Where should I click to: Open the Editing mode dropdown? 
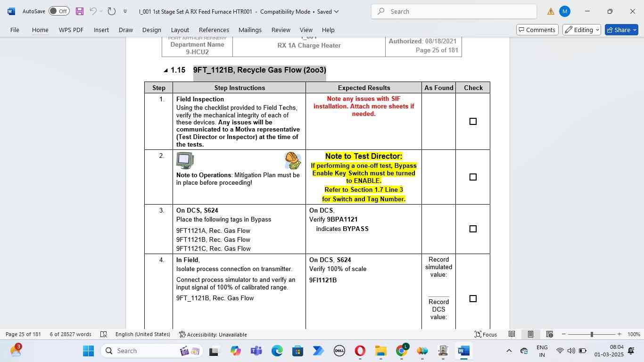point(582,30)
